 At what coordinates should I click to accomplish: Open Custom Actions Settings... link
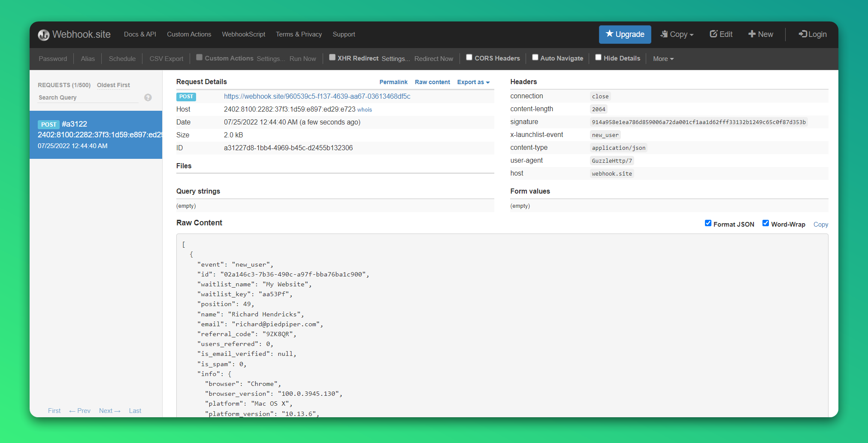coord(270,59)
